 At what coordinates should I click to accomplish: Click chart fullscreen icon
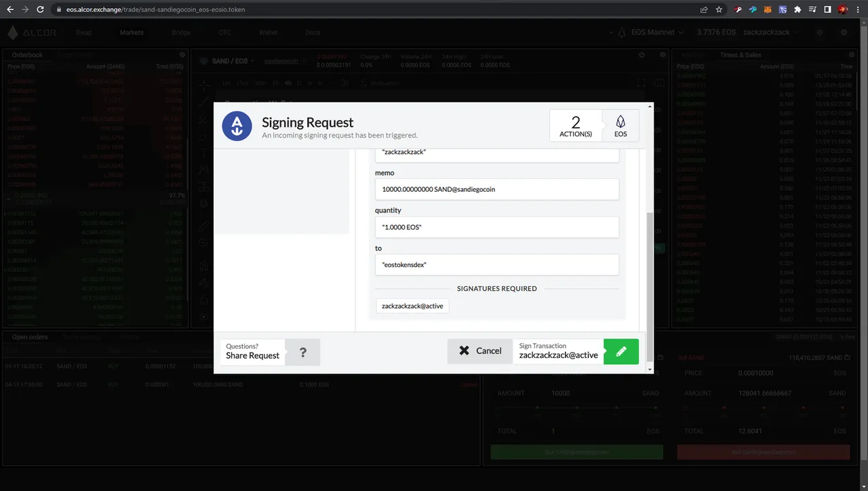(641, 83)
